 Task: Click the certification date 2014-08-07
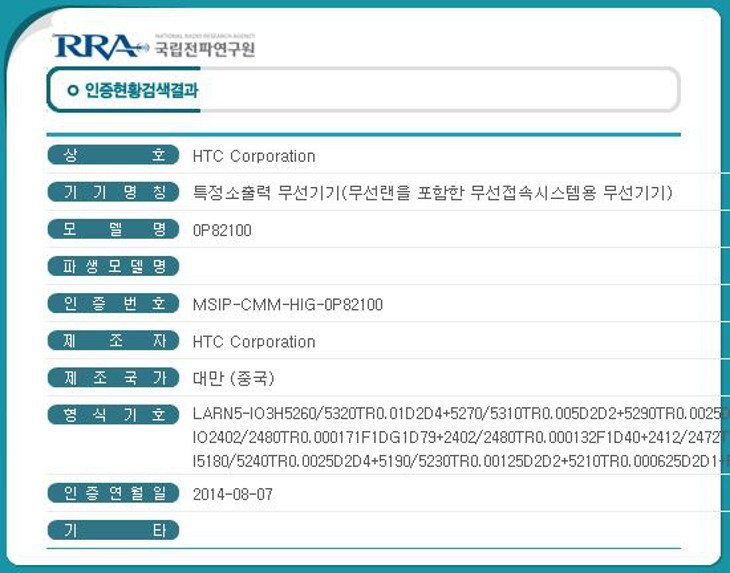[x=233, y=494]
